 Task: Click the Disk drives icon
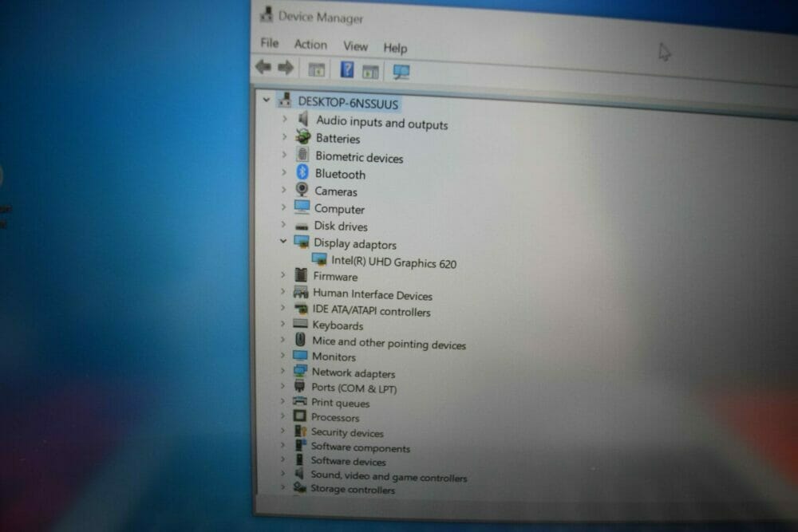click(x=302, y=227)
